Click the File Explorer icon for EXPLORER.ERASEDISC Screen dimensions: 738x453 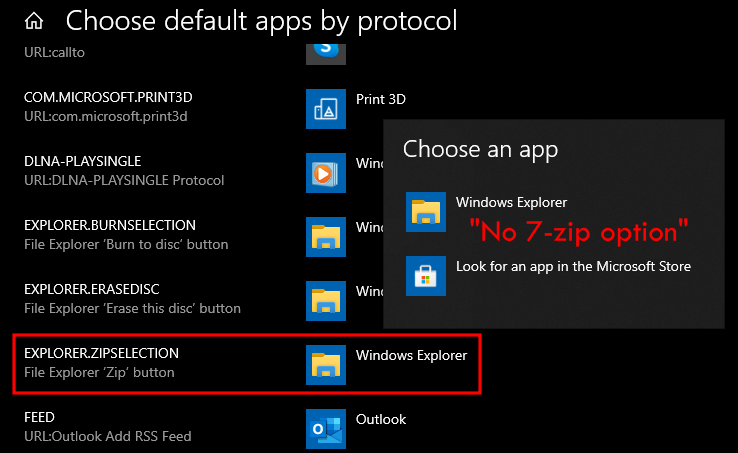tap(326, 301)
